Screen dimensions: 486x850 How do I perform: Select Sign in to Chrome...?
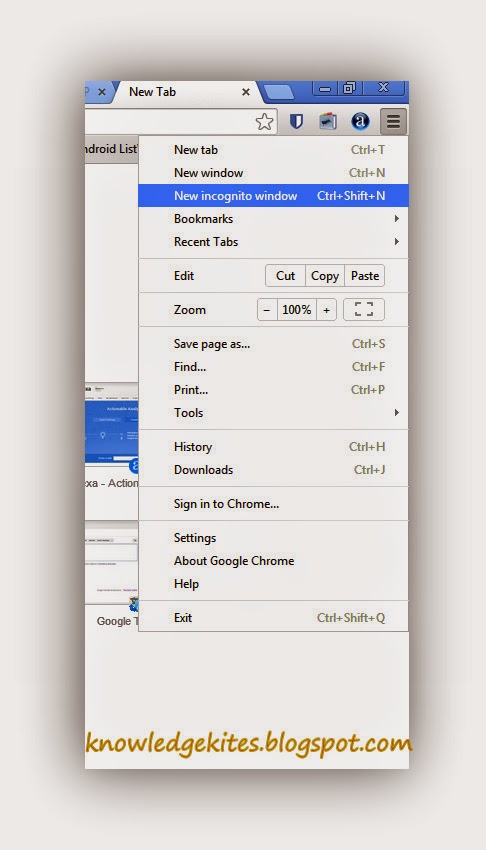point(274,504)
